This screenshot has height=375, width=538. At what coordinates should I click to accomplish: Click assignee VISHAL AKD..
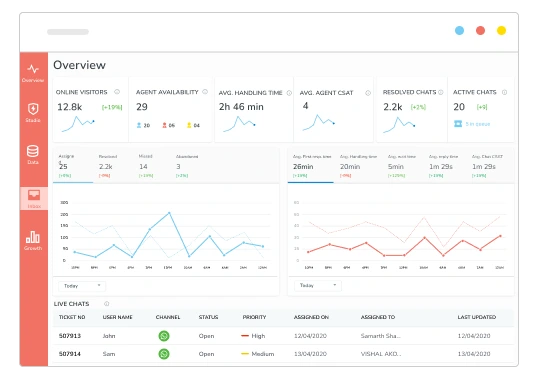click(x=381, y=354)
